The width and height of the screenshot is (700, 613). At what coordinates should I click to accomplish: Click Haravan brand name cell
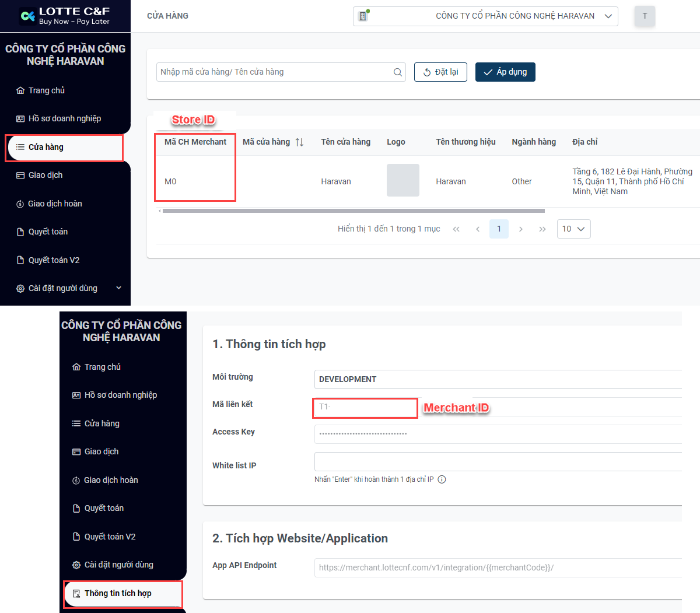[x=451, y=181]
